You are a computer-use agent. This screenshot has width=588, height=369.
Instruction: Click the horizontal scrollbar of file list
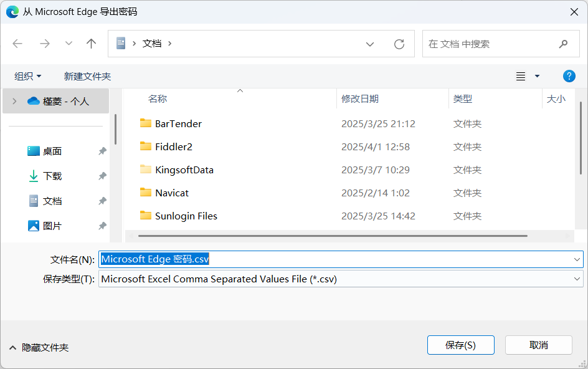[x=333, y=236]
